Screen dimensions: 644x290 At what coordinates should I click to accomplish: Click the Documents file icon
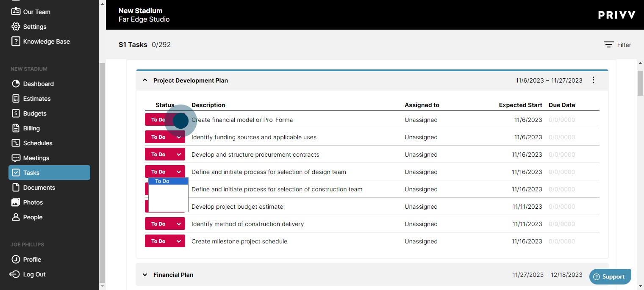(x=16, y=188)
